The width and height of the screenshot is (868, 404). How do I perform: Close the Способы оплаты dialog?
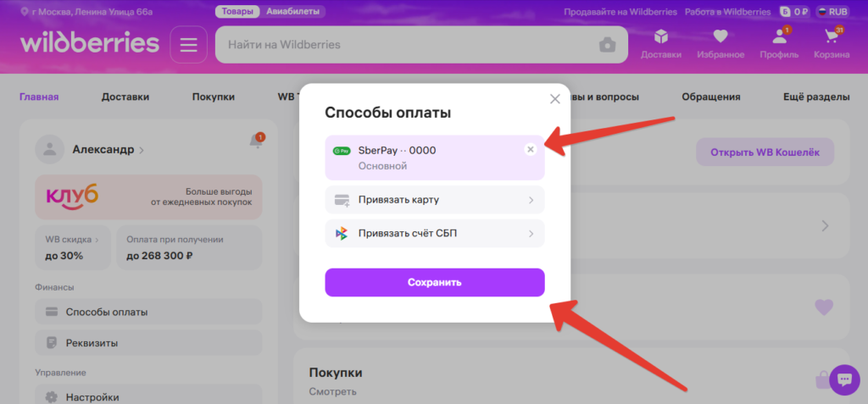[x=554, y=99]
